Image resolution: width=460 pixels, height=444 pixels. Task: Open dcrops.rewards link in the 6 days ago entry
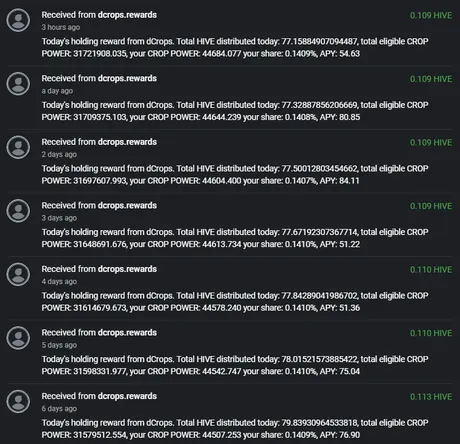pyautogui.click(x=127, y=396)
